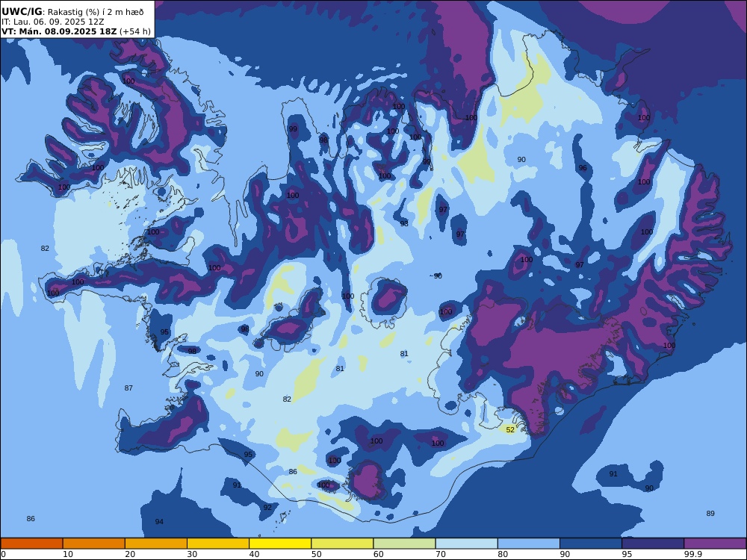Viewport: 747px width, 560px height.
Task: Click the light green 60–70 legend swatch
Action: [x=404, y=544]
